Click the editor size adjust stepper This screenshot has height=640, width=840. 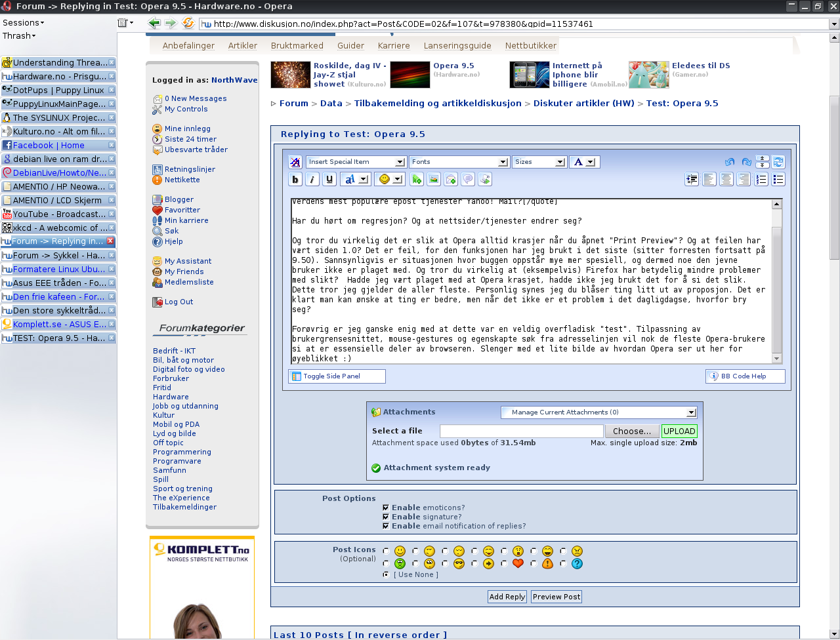click(x=762, y=162)
